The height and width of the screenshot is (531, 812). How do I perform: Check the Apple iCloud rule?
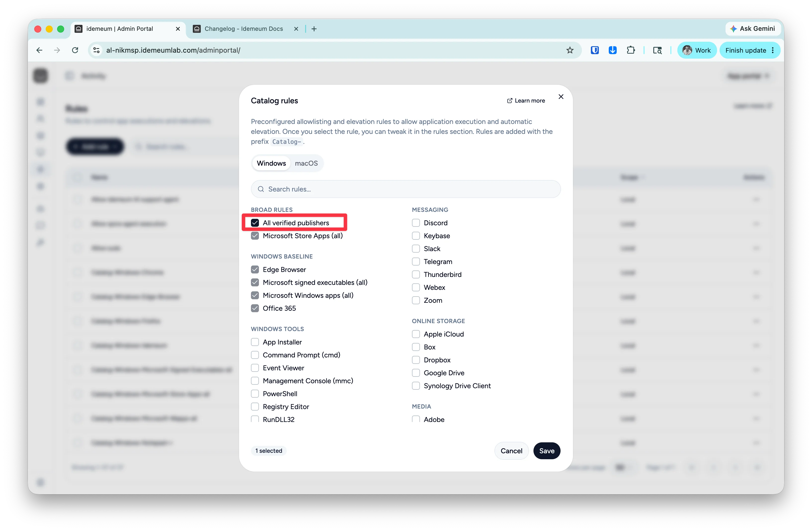[416, 334]
